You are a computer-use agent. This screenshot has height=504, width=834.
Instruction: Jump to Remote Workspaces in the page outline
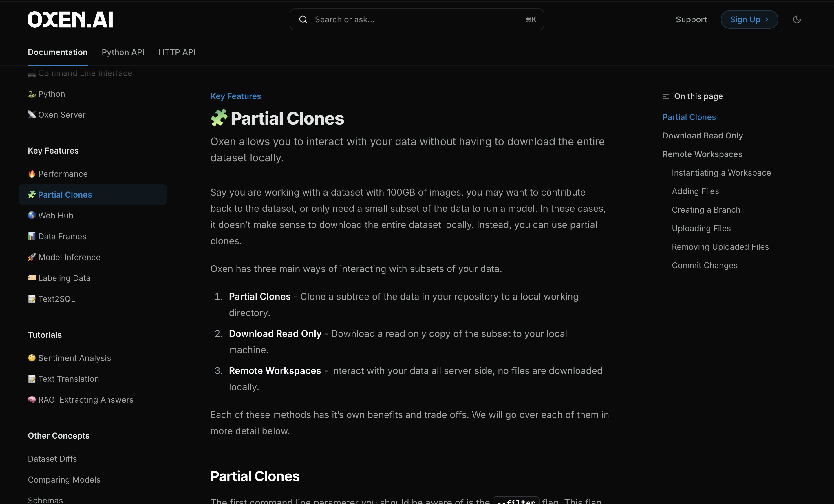[702, 154]
